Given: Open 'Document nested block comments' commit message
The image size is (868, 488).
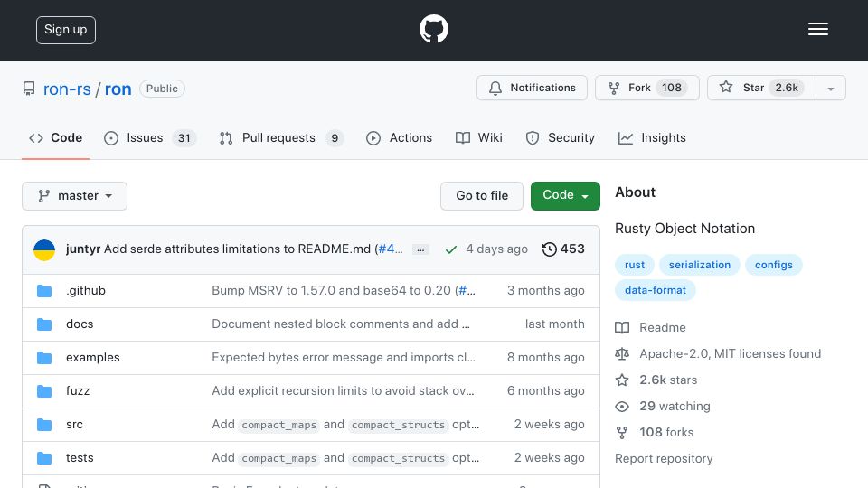Looking at the screenshot, I should [x=341, y=324].
